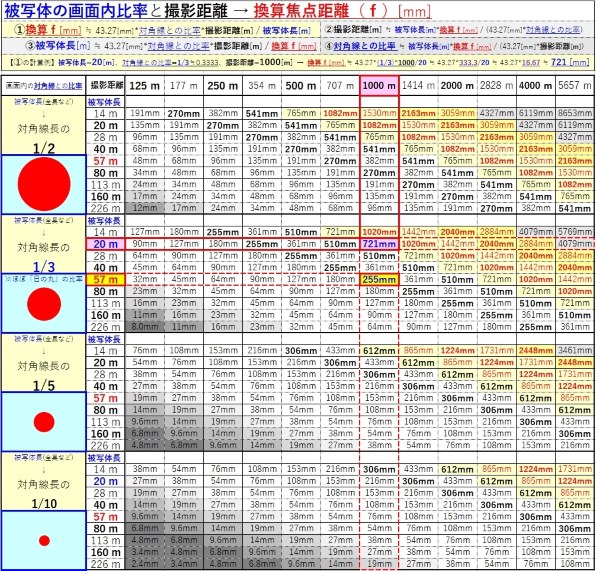
Task: Select the 4000 m distance column header
Action: pyautogui.click(x=535, y=86)
